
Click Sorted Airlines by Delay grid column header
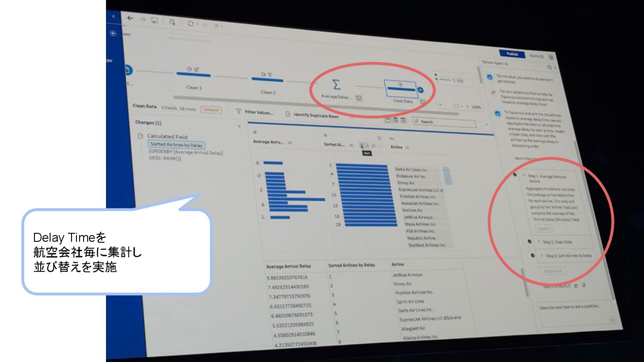click(x=351, y=265)
